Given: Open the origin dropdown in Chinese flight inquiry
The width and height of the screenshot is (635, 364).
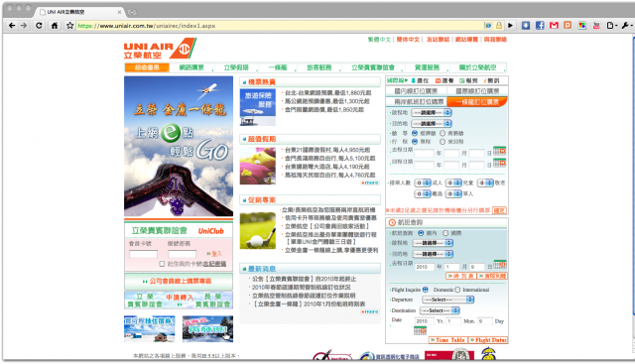Looking at the screenshot, I should pyautogui.click(x=433, y=243).
